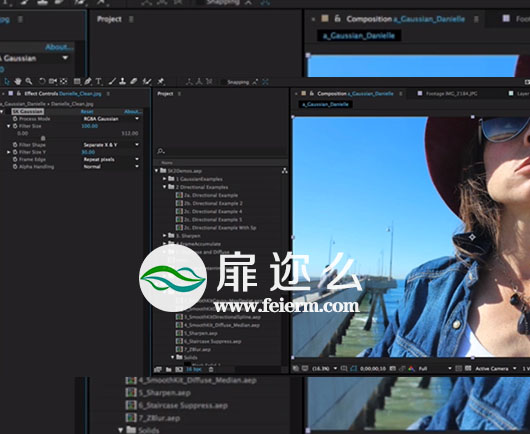Show channel and color management icon
The width and height of the screenshot is (530, 434).
(411, 368)
